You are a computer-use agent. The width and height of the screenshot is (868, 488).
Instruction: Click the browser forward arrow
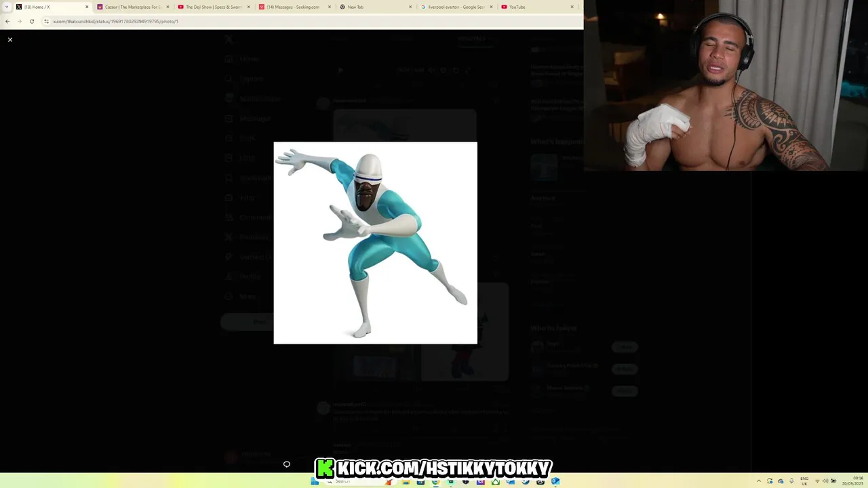tap(19, 21)
